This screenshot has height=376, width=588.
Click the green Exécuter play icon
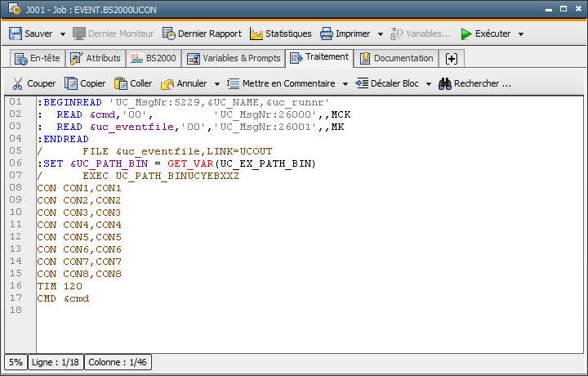tap(466, 34)
